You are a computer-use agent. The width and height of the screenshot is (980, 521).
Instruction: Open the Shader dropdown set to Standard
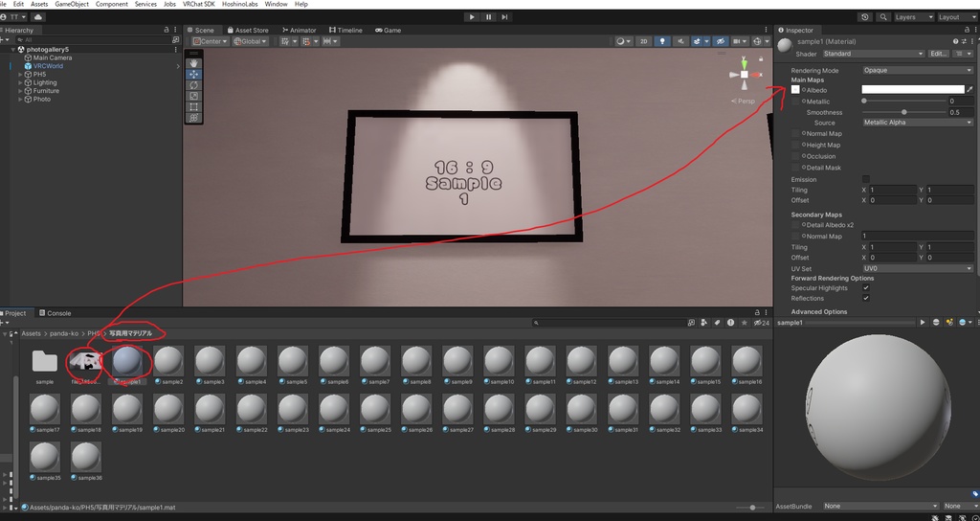pyautogui.click(x=873, y=54)
